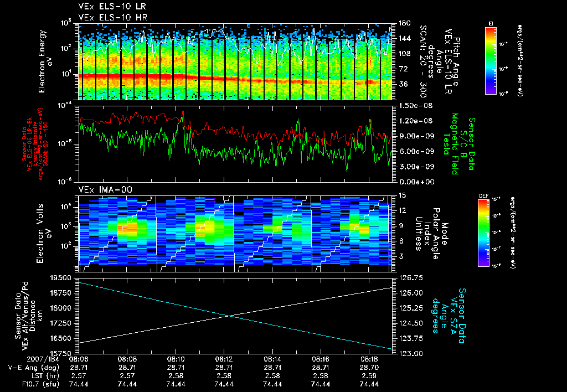
Task: Click the V-E angle value '28.71' under 08:10
Action: (176, 368)
